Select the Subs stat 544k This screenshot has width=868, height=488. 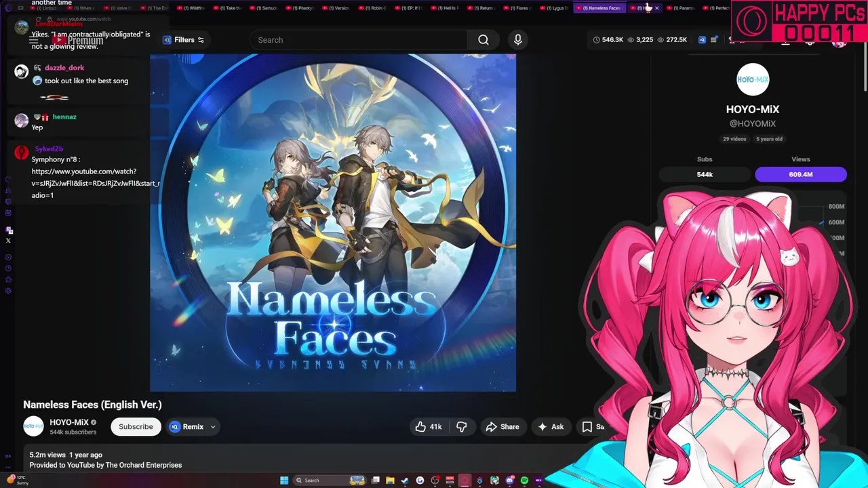705,174
